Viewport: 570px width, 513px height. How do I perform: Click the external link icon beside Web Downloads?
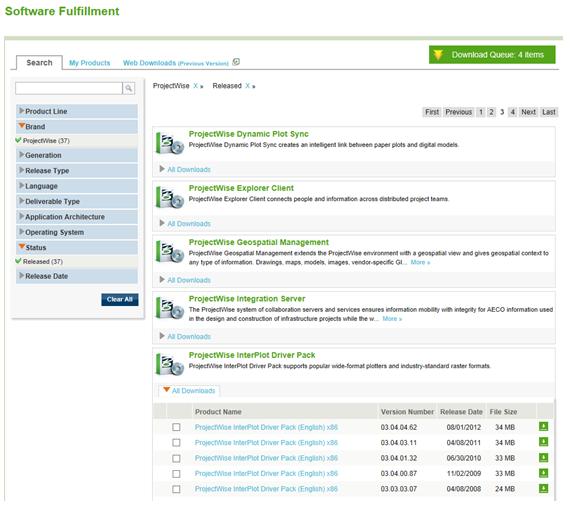[236, 62]
